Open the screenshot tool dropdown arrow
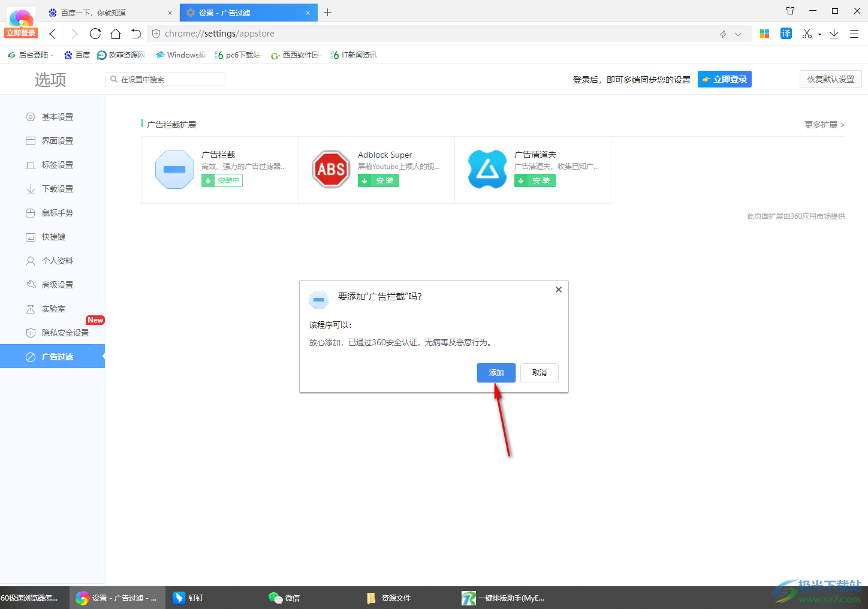 [819, 35]
